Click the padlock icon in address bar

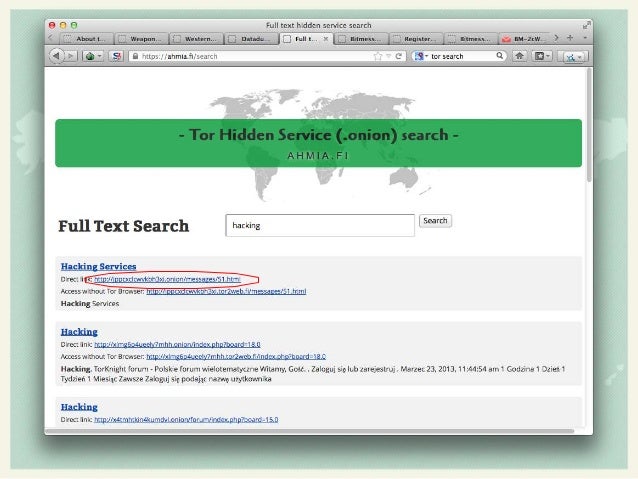pyautogui.click(x=135, y=56)
